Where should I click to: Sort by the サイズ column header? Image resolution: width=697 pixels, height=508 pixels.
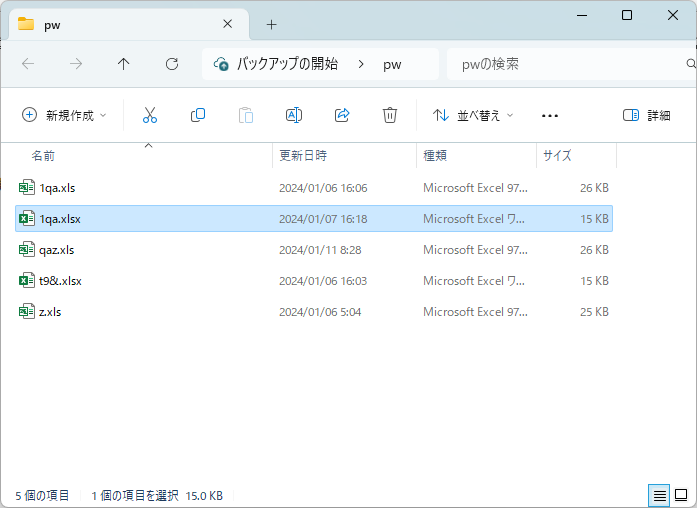click(x=557, y=156)
